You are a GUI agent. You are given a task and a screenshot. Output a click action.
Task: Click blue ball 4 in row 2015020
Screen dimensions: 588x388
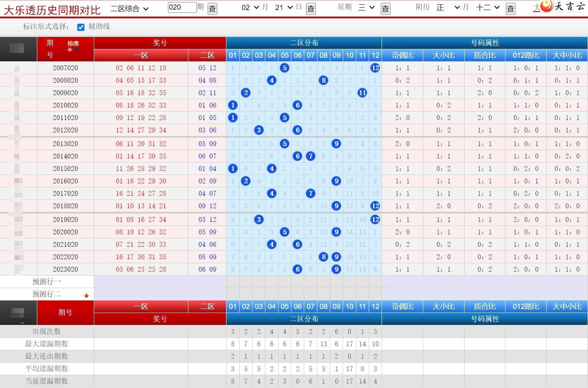pyautogui.click(x=272, y=169)
